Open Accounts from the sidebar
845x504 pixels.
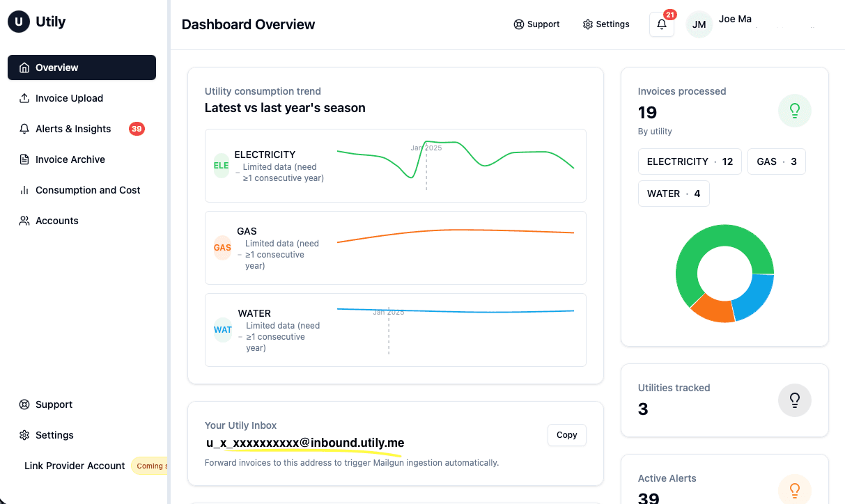pos(56,221)
